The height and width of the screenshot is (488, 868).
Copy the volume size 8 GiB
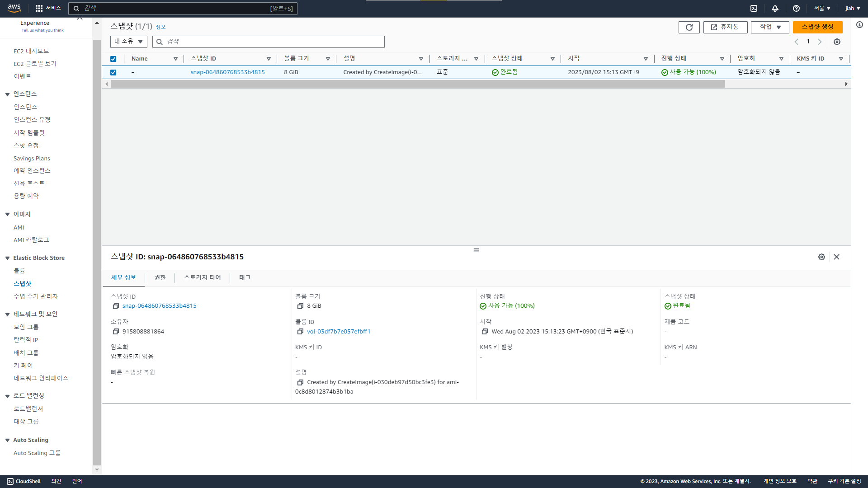pos(300,306)
